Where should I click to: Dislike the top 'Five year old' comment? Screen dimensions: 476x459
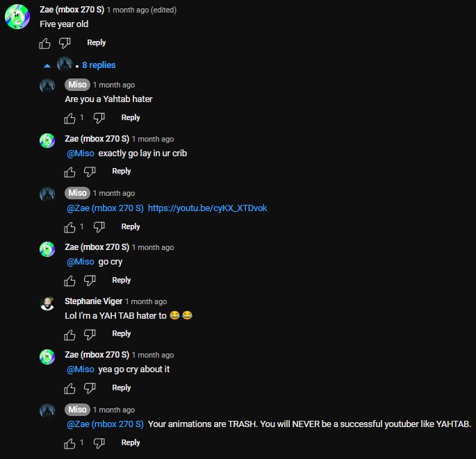65,43
